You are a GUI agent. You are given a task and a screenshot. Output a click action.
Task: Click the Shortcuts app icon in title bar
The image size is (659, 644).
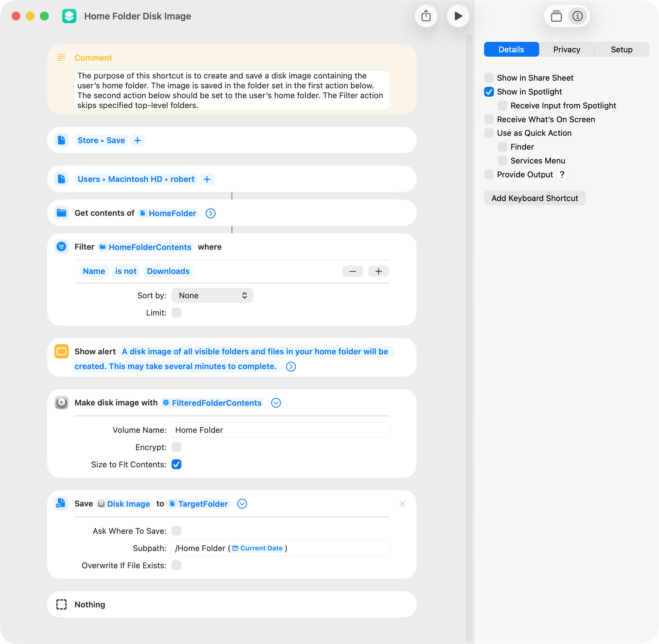pos(69,16)
